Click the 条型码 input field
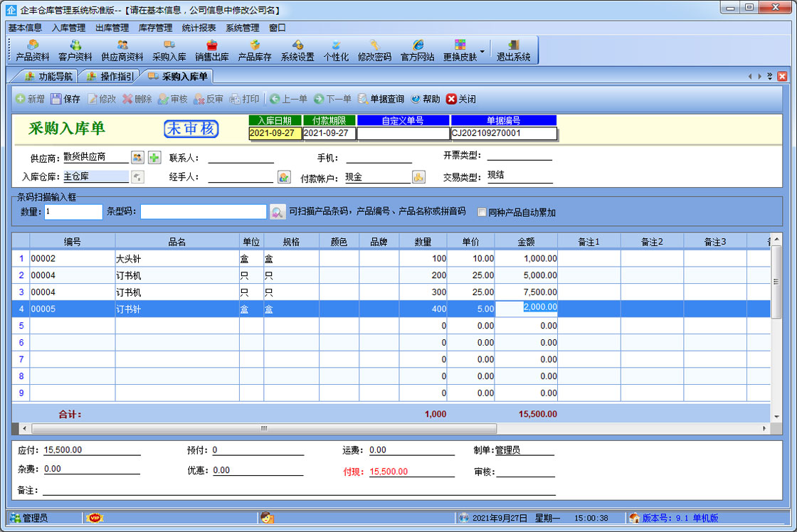The height and width of the screenshot is (532, 797). pos(203,212)
